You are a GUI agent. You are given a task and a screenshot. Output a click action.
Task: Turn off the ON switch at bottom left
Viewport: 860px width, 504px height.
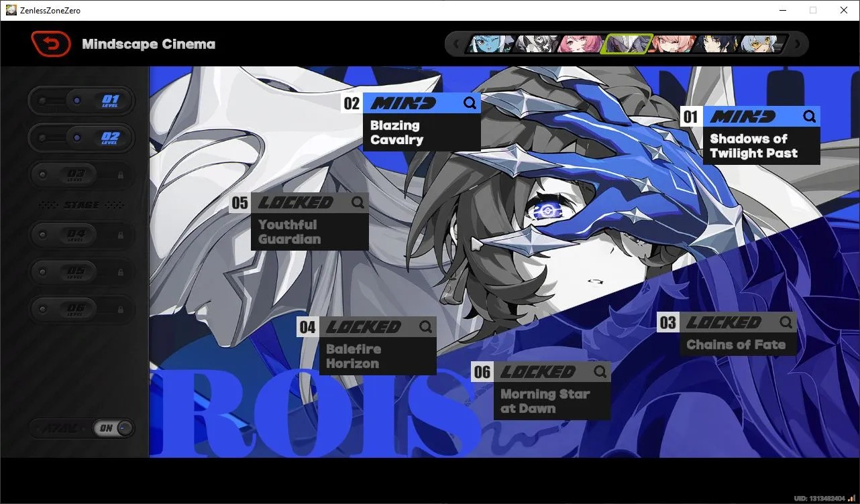click(113, 428)
